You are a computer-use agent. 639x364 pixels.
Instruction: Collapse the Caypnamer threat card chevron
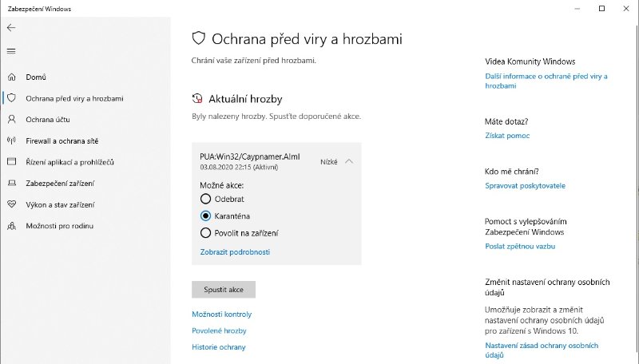pos(349,161)
